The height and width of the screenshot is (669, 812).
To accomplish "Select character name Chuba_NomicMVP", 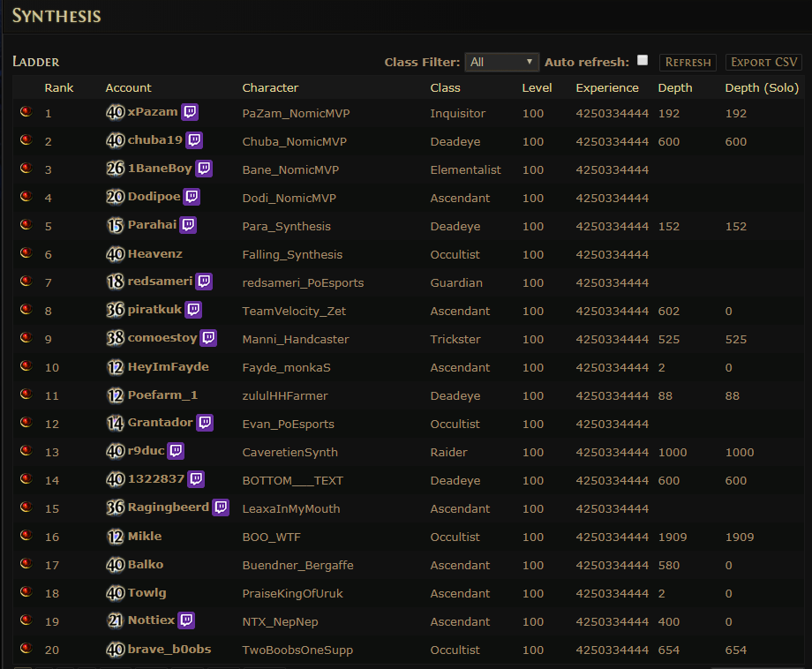I will click(295, 142).
